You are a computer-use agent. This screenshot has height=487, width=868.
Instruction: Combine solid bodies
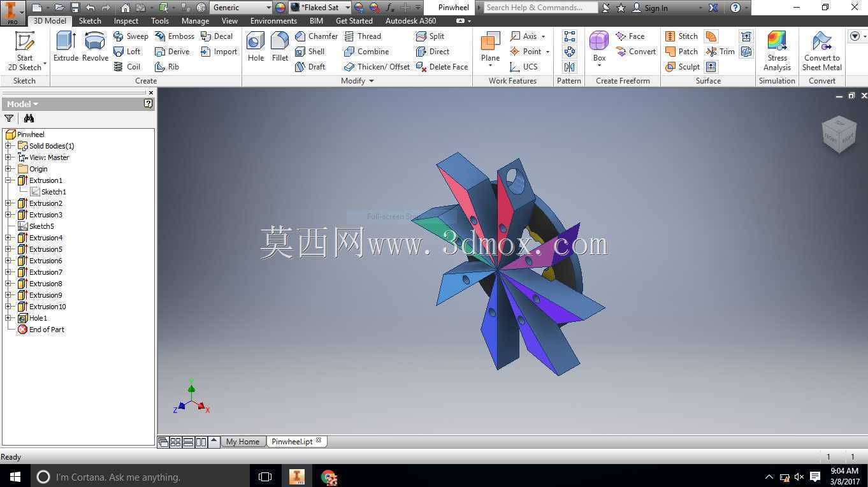click(366, 52)
